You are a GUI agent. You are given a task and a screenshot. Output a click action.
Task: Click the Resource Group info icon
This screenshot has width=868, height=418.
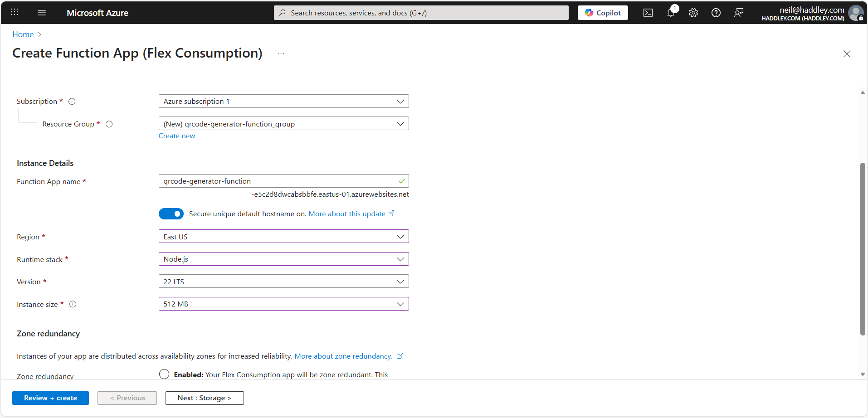[x=109, y=124]
